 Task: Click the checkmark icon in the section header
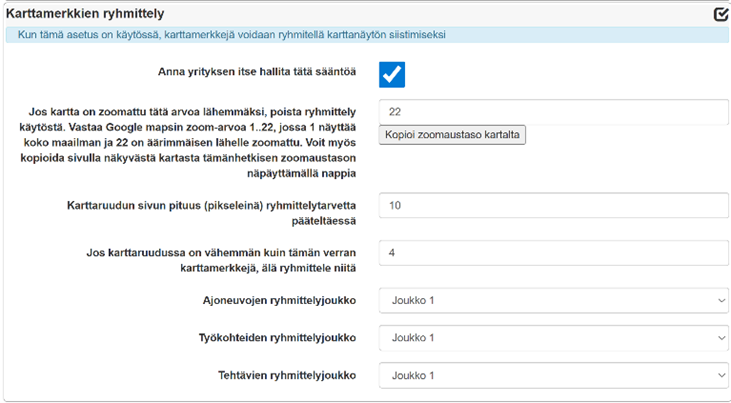coord(721,14)
